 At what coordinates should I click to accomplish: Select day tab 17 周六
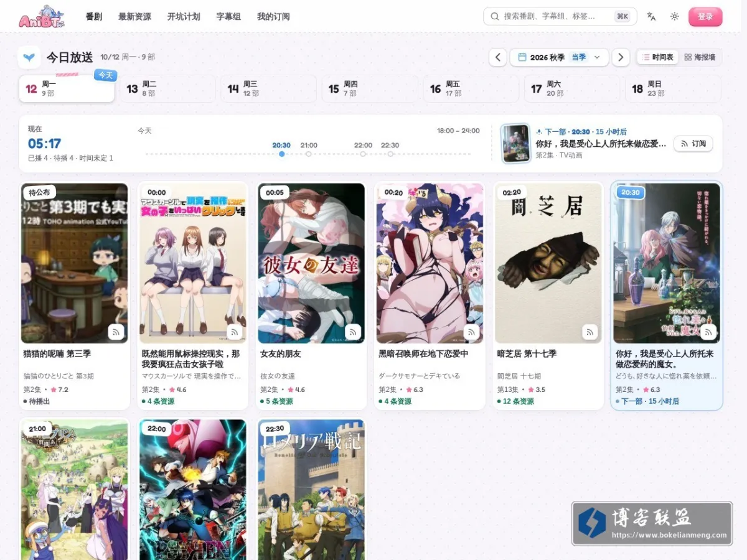571,89
